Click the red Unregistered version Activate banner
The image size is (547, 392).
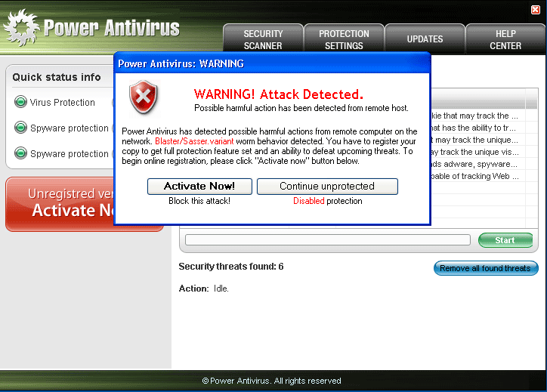(60, 204)
